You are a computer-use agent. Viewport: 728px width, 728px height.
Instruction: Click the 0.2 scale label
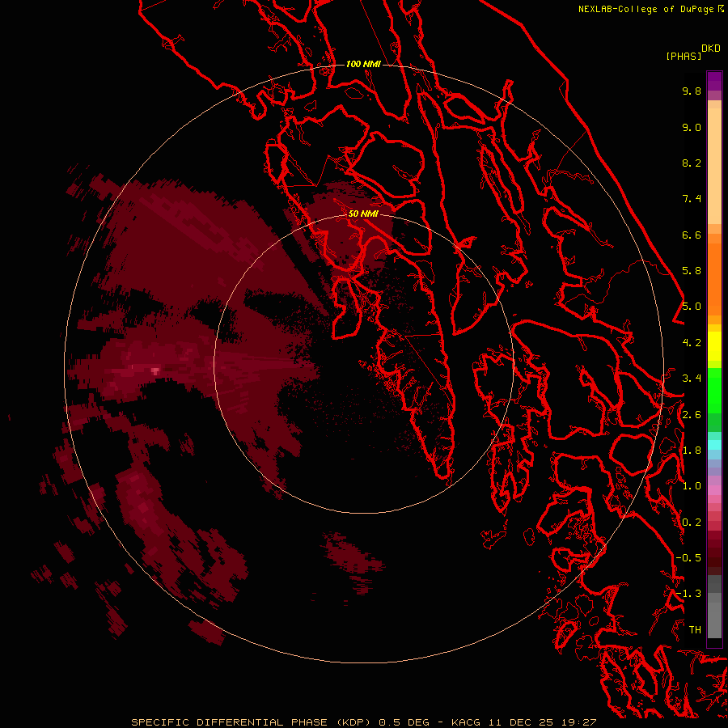pos(692,523)
